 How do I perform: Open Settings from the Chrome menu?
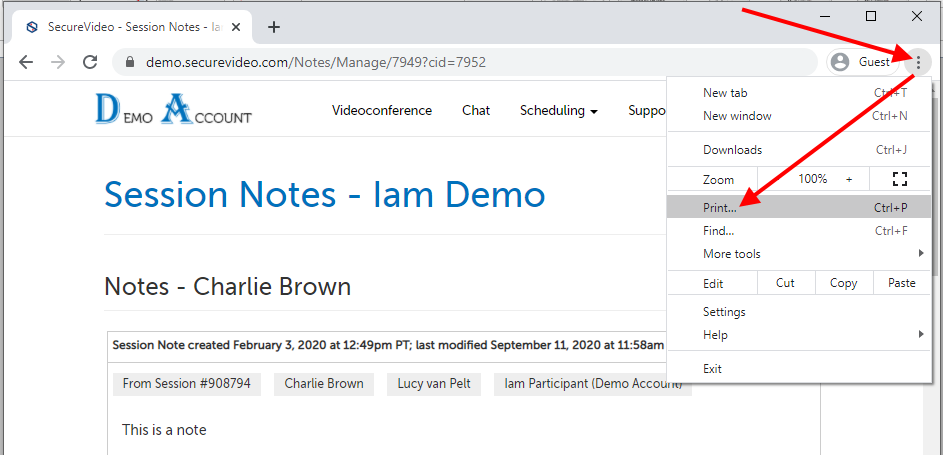[724, 312]
